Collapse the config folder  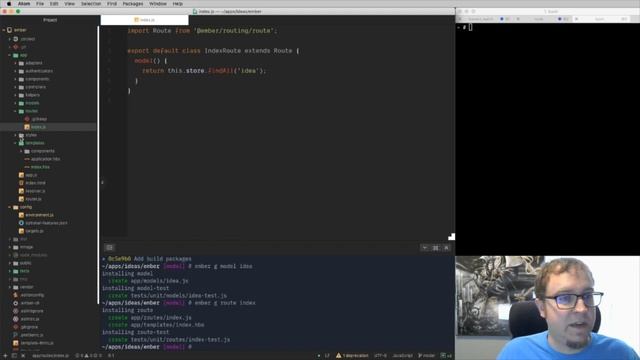[x=10, y=207]
